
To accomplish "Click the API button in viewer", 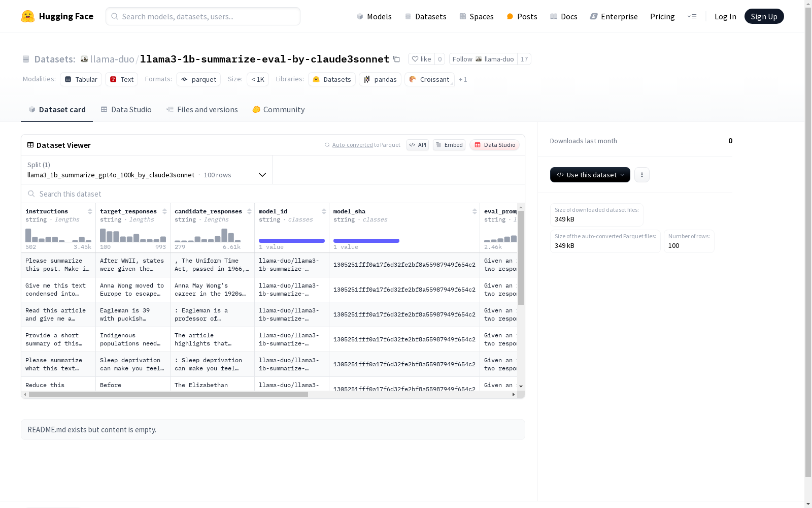I will (x=418, y=145).
